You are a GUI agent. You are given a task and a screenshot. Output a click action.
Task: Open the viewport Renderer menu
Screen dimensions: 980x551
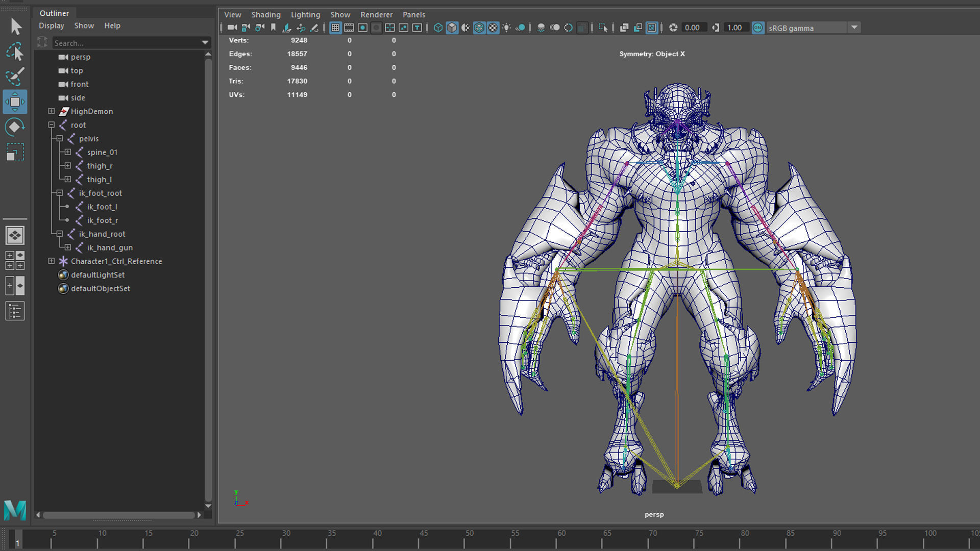tap(377, 15)
